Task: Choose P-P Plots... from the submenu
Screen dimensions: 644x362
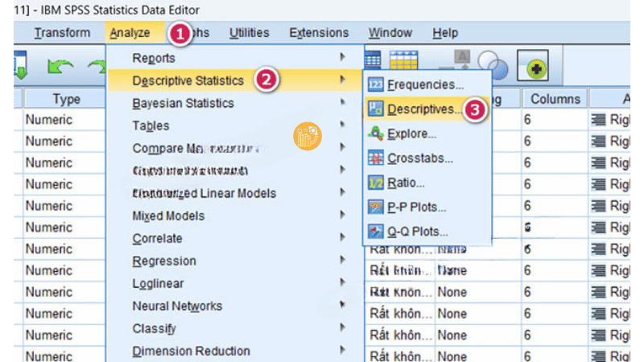Action: [427, 207]
